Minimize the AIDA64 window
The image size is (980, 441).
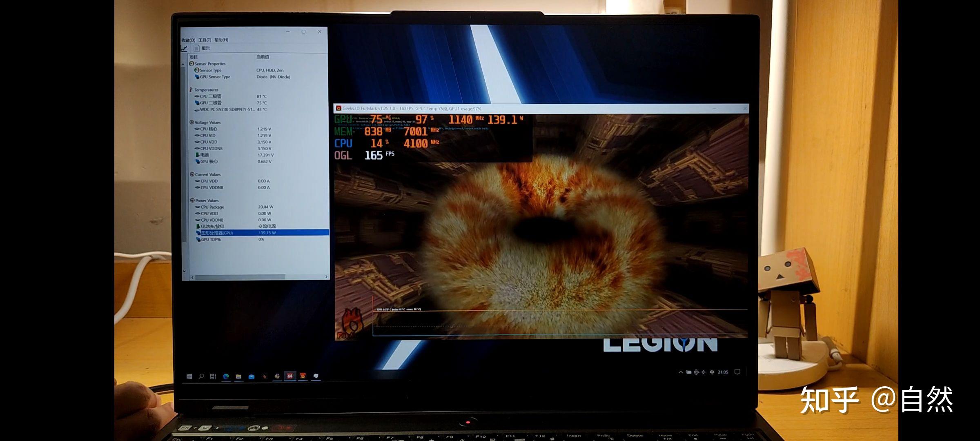[288, 32]
